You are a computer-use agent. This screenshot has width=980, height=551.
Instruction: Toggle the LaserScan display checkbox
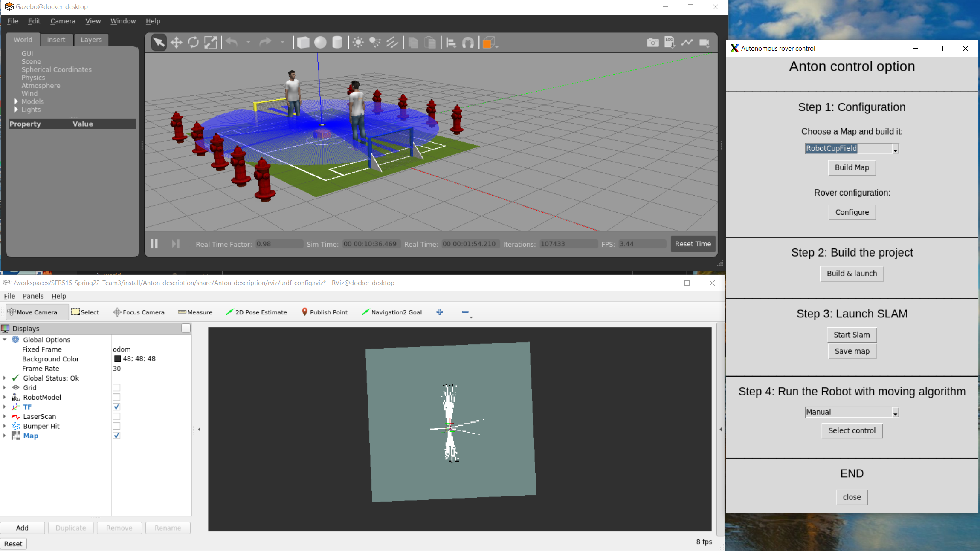pos(116,416)
